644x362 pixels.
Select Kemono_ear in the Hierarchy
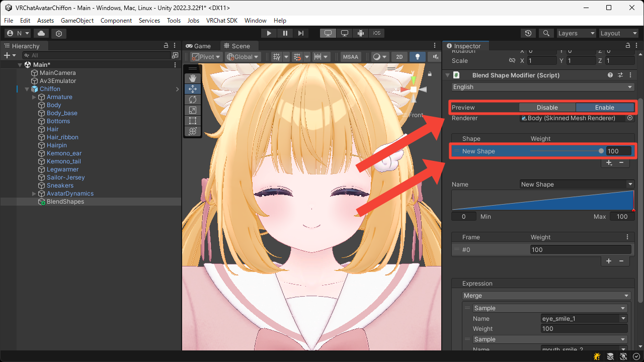(x=64, y=153)
